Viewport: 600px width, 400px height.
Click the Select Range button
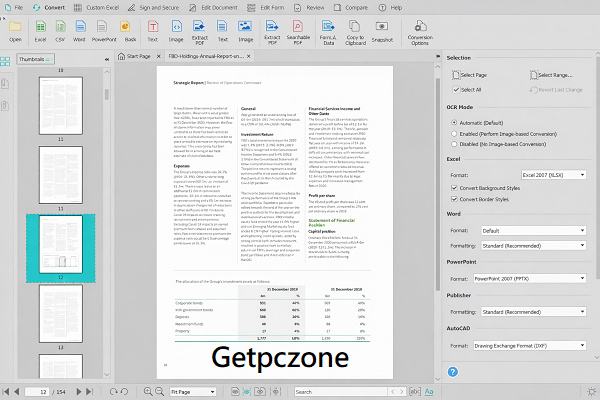(x=551, y=75)
